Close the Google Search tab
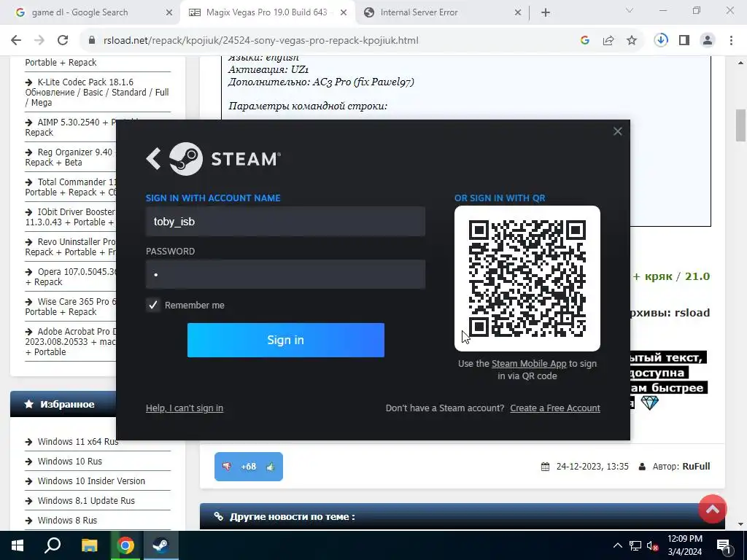 [x=169, y=13]
